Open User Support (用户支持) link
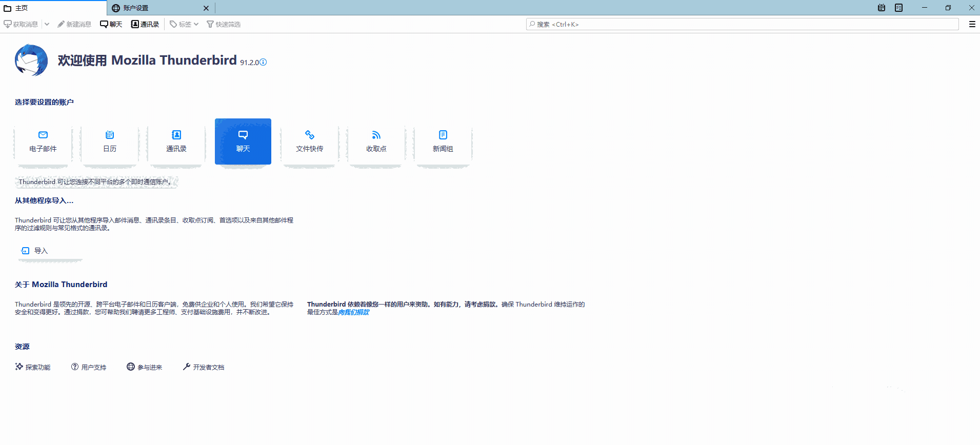Viewport: 980px width, 445px height. coord(89,367)
